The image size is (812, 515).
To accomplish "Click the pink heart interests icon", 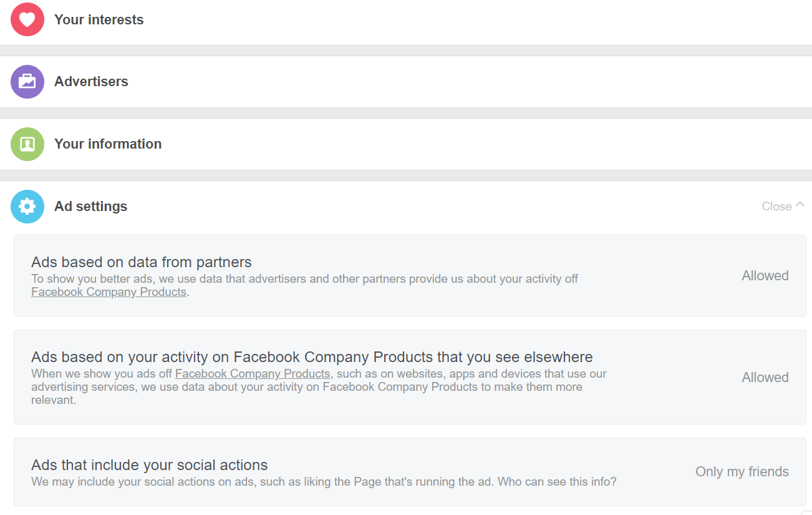I will tap(27, 19).
